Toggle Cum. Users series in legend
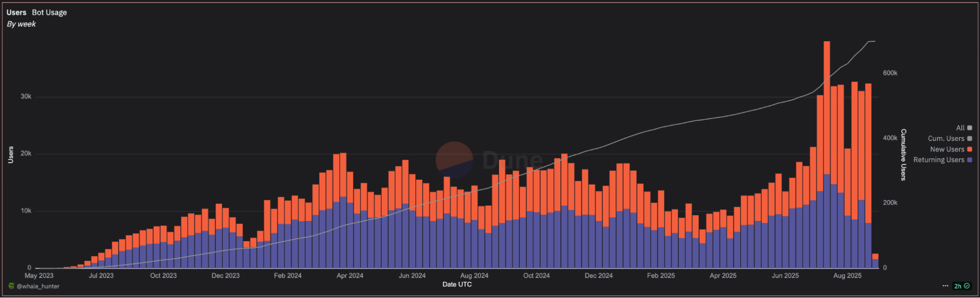Viewport: 980px width, 298px height. pos(950,138)
